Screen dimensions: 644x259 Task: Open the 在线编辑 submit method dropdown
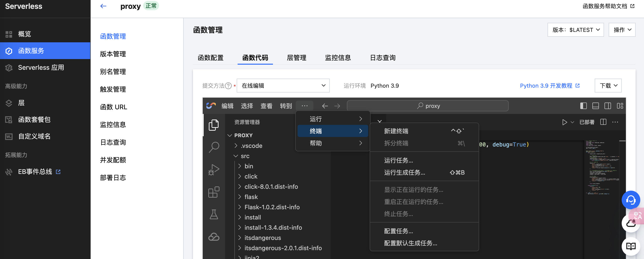click(x=283, y=86)
